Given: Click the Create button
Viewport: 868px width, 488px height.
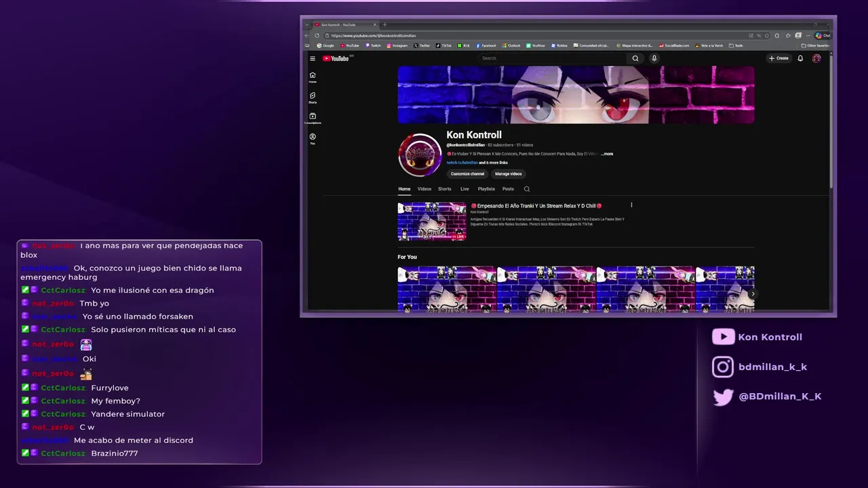Looking at the screenshot, I should [x=778, y=58].
